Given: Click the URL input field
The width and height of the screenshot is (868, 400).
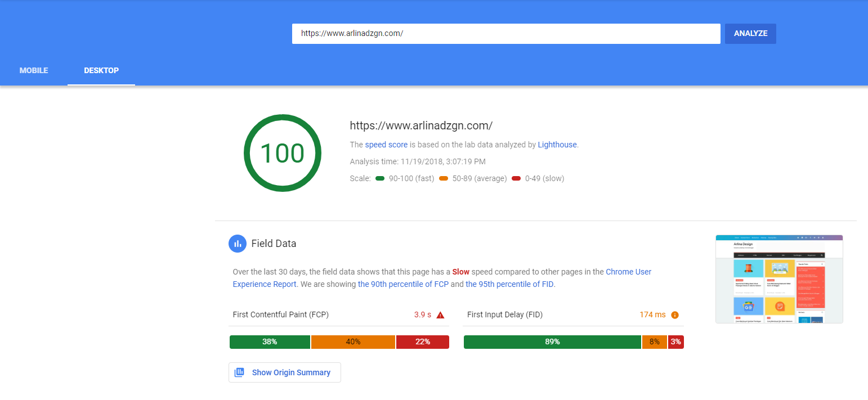Looking at the screenshot, I should 505,34.
